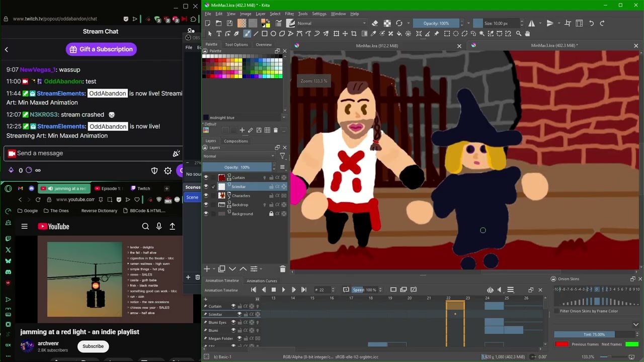644x362 pixels.
Task: Add a new layer with plus icon
Action: [x=207, y=269]
